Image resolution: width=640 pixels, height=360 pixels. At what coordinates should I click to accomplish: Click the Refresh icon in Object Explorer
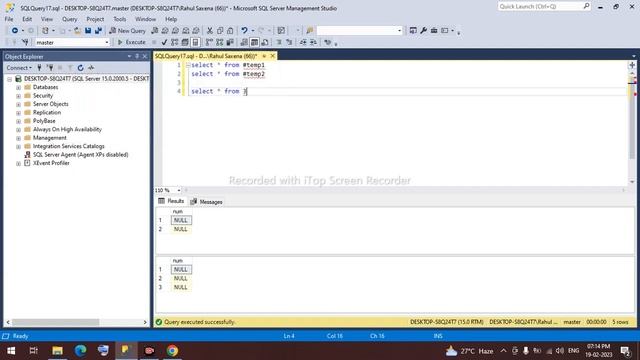(80, 68)
